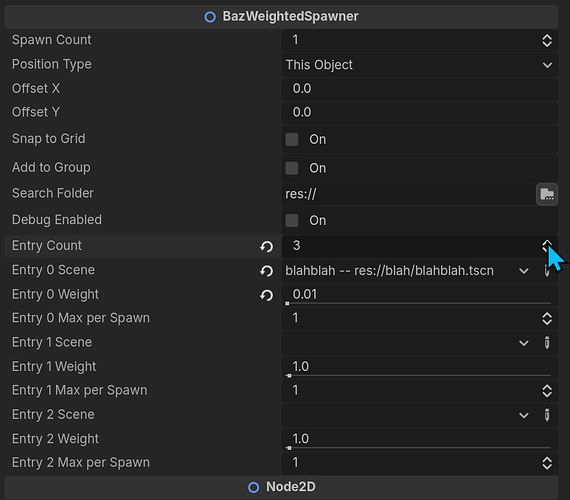Click Entry 2 Max per Spawn stepper

tap(547, 463)
